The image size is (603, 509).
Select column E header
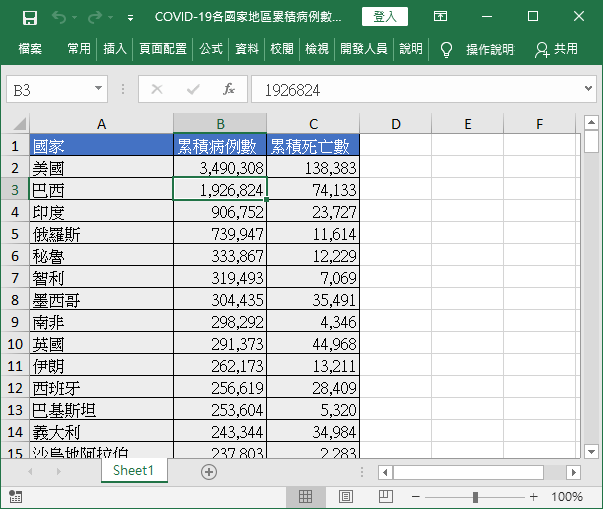tap(468, 123)
